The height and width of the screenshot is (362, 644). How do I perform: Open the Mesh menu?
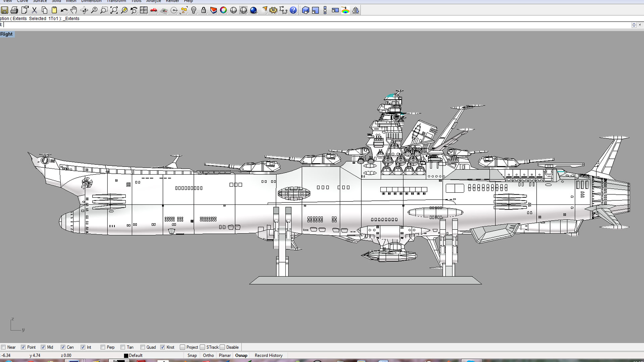tap(71, 1)
